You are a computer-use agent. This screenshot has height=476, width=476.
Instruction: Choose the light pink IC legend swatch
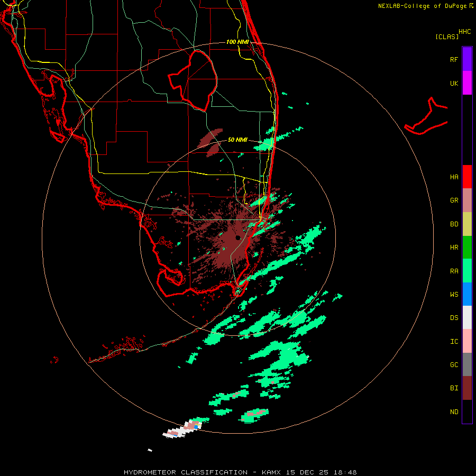click(467, 341)
